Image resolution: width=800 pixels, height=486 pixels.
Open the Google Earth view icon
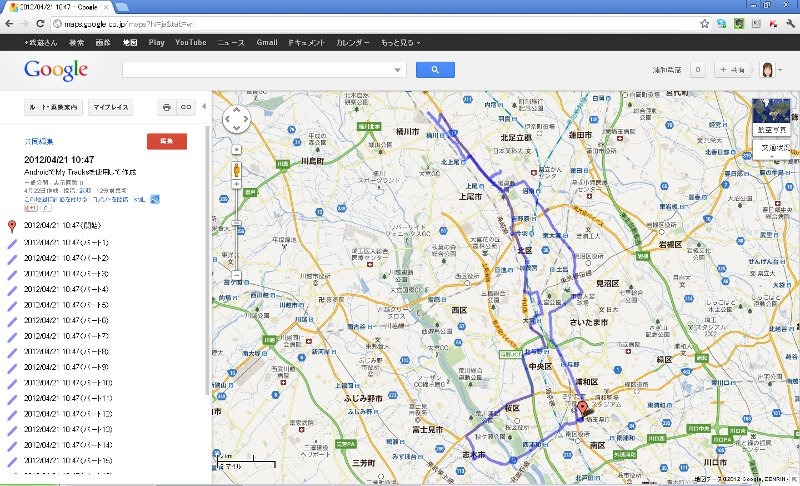click(155, 199)
